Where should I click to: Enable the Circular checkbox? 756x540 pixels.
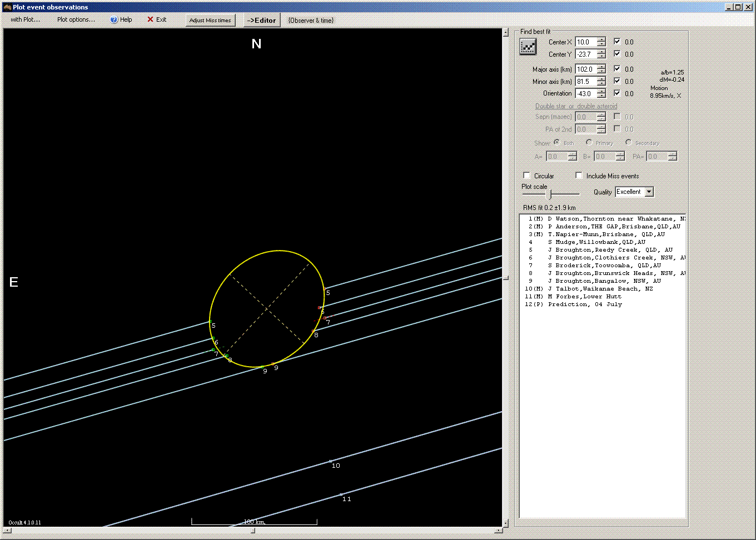(526, 176)
